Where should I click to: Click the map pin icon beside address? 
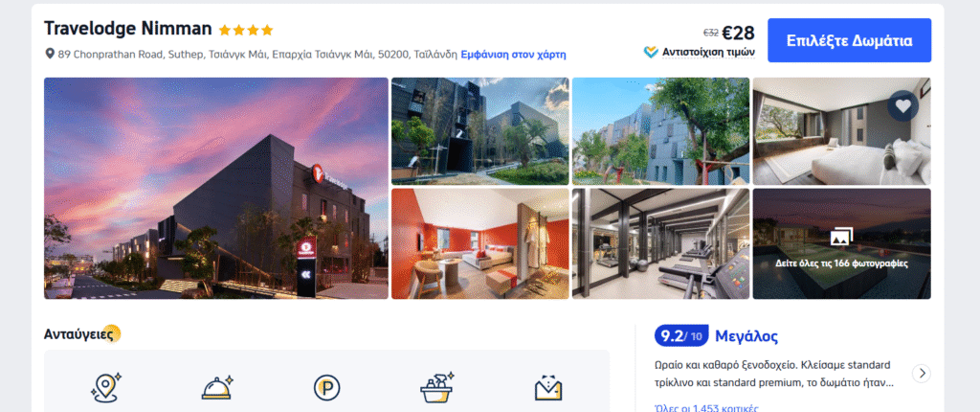point(50,55)
